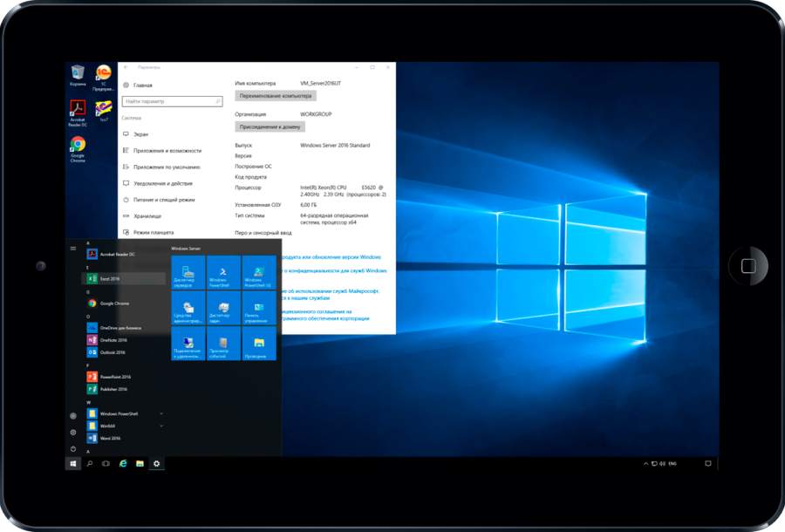Click the Присоединение к домену button
This screenshot has width=785, height=532.
[x=270, y=126]
